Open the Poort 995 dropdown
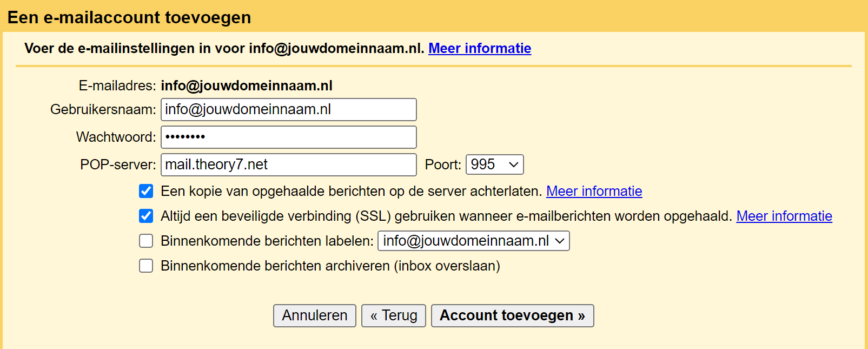The height and width of the screenshot is (349, 868). point(494,164)
